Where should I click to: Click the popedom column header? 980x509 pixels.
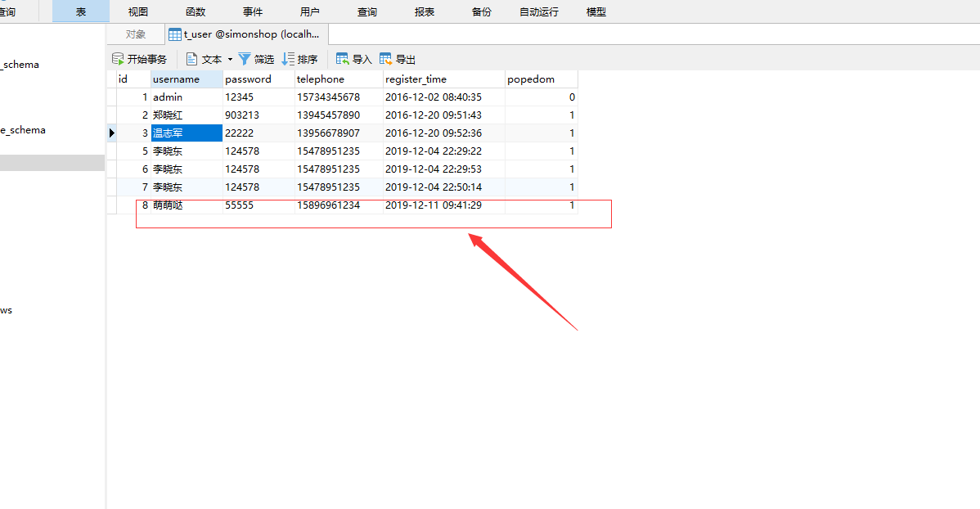542,79
